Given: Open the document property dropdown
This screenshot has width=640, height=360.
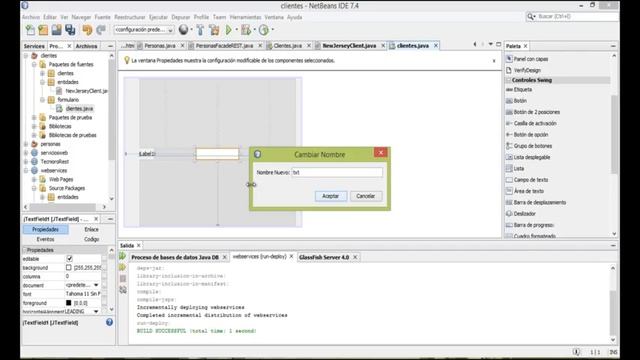Looking at the screenshot, I should pos(96,285).
